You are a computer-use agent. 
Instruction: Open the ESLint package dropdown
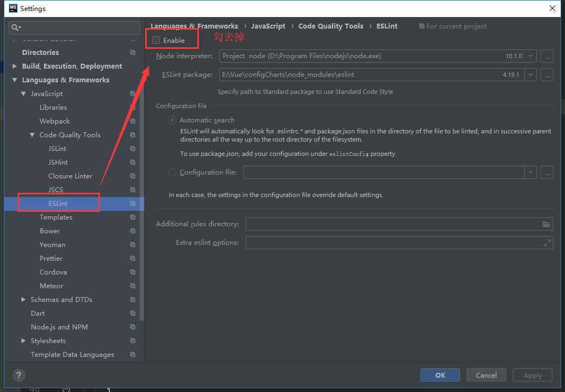(530, 75)
